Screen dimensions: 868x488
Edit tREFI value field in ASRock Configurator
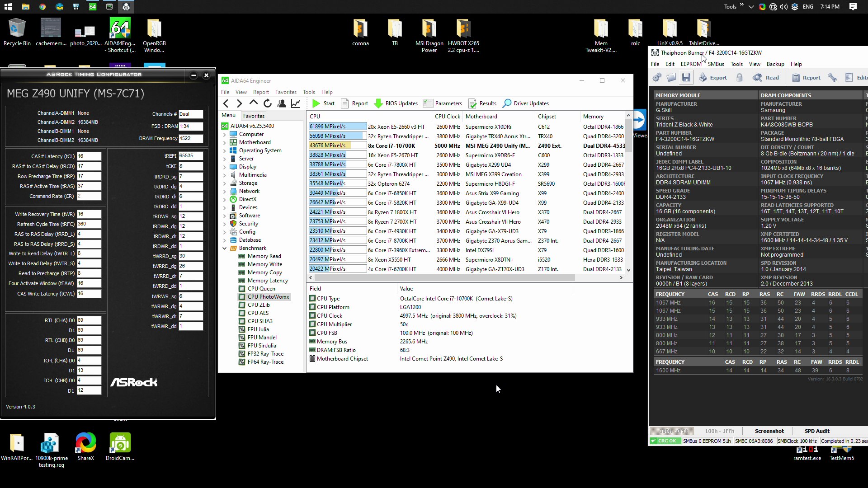click(191, 156)
